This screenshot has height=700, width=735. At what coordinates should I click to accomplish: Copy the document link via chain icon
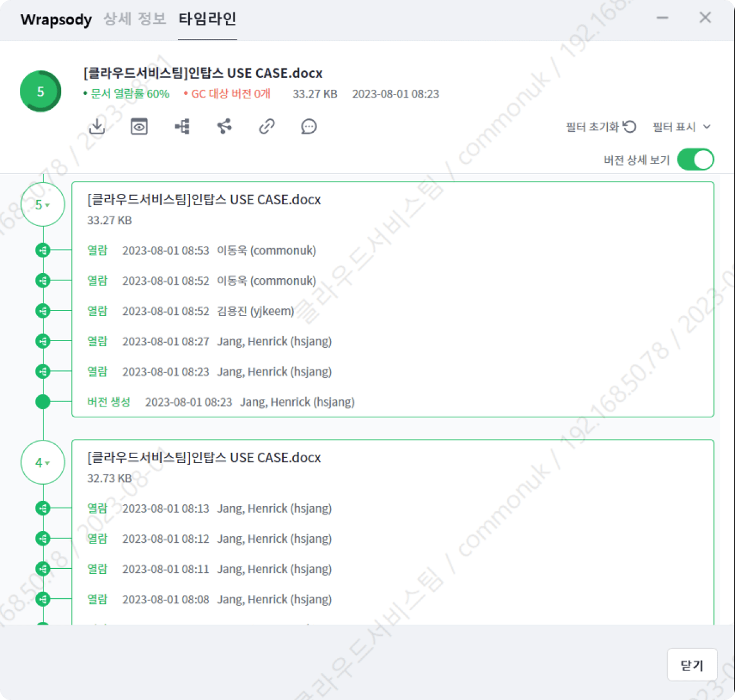click(266, 126)
